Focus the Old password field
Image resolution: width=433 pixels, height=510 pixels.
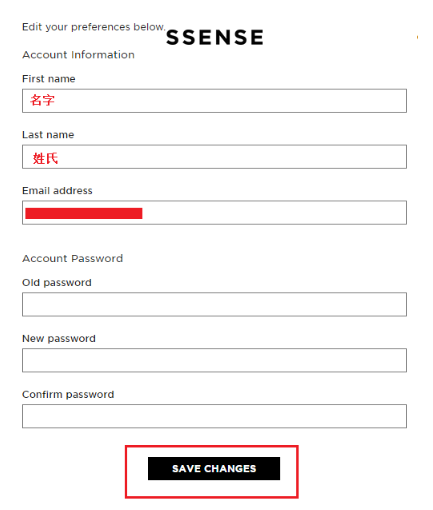[x=214, y=304]
